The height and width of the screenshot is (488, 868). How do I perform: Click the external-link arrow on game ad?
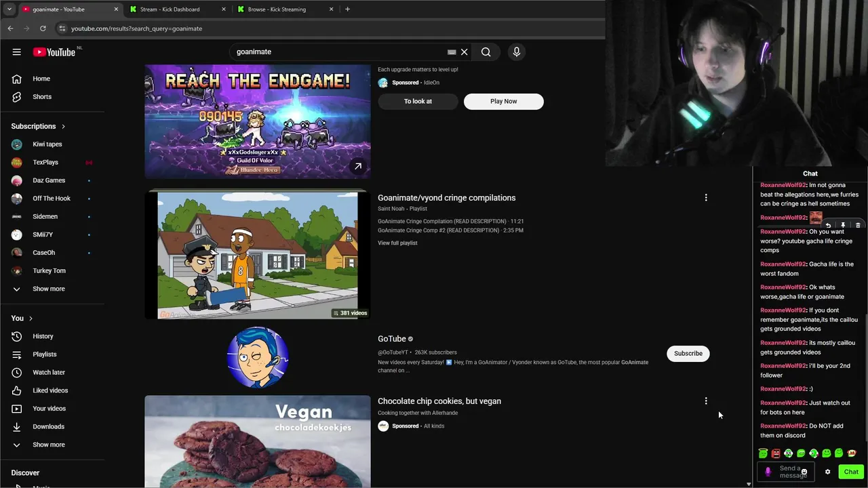click(x=358, y=166)
